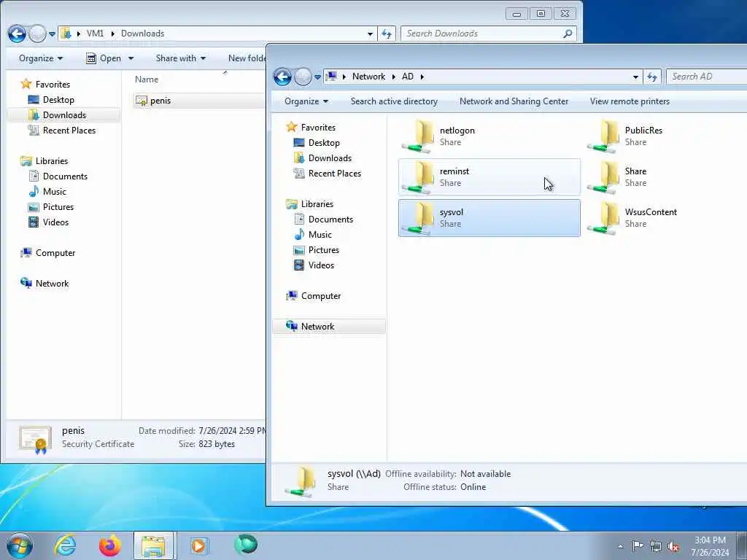Viewport: 747px width, 560px height.
Task: Expand address history dropdown in Downloads window
Action: point(370,34)
